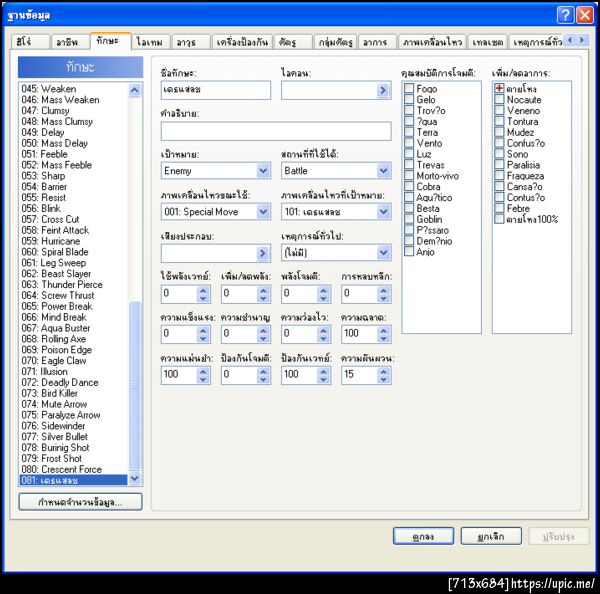The width and height of the screenshot is (600, 594).
Task: Check the Gelo attribute box
Action: point(409,100)
